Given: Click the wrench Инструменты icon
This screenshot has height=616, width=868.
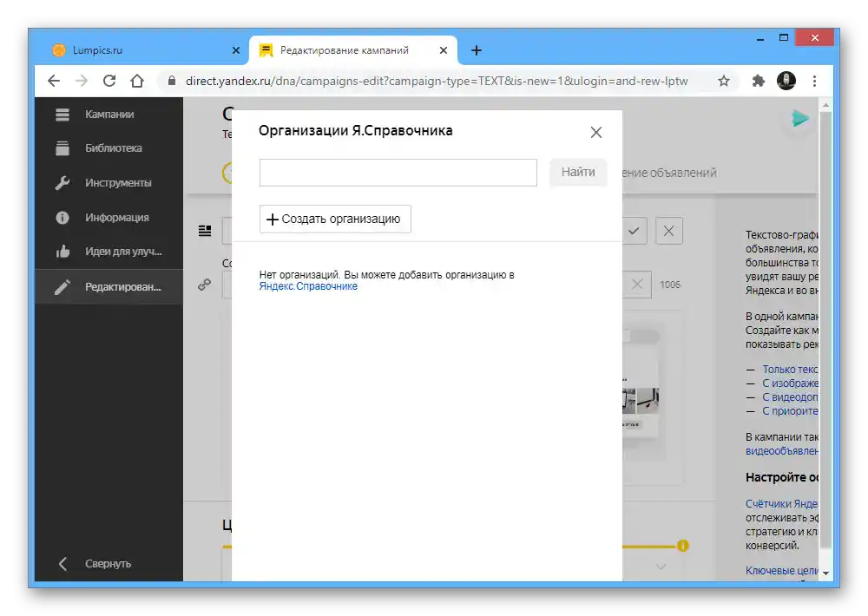Looking at the screenshot, I should (x=62, y=183).
